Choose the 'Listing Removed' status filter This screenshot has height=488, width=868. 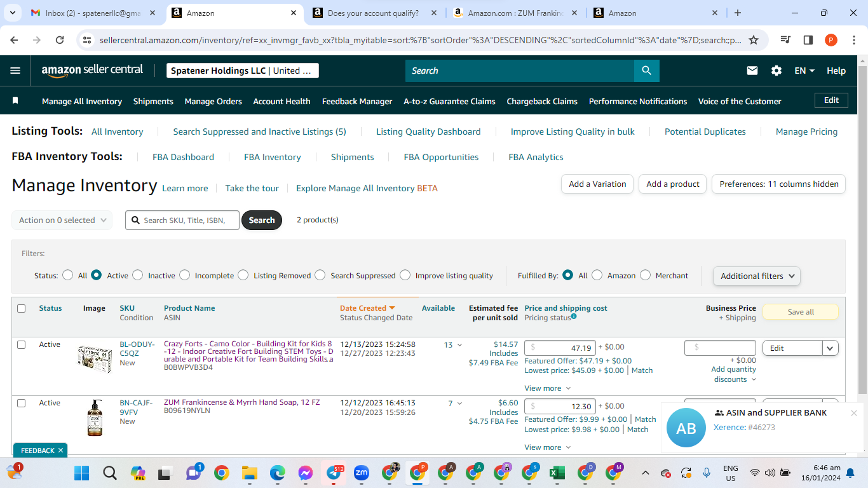pos(243,275)
